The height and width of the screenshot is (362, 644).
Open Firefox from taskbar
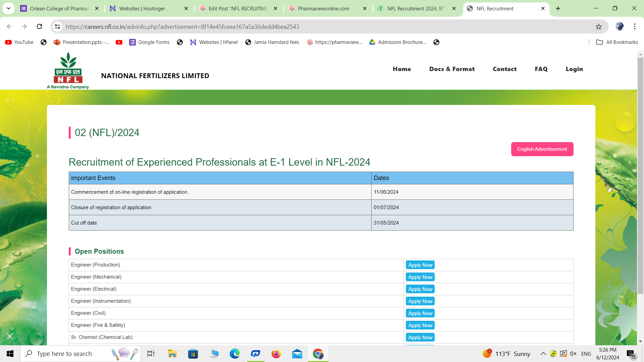click(276, 354)
